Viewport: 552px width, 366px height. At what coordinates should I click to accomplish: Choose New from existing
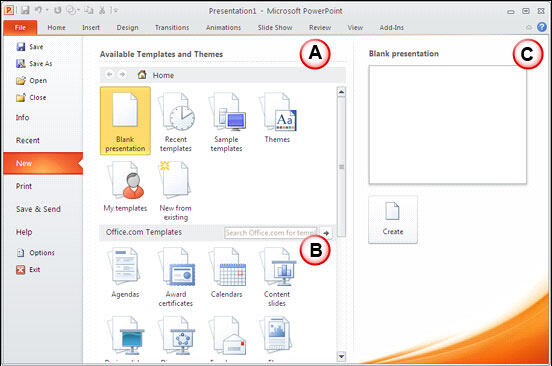tap(176, 191)
